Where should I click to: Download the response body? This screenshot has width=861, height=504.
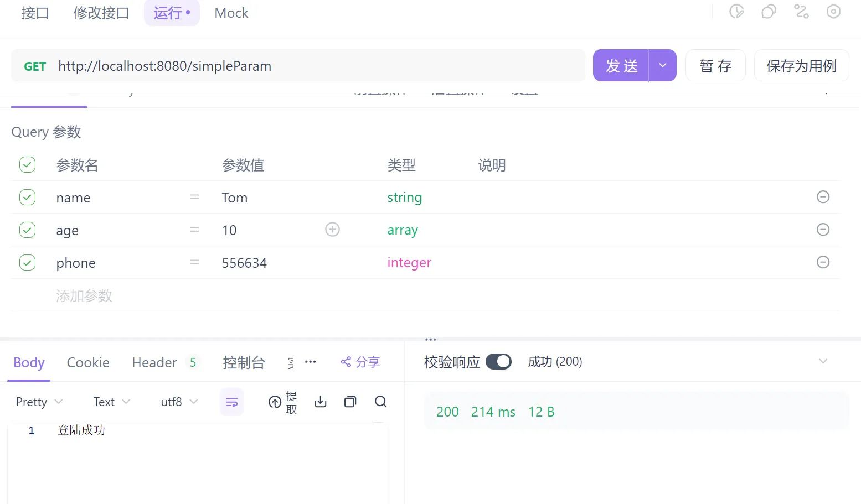point(320,402)
